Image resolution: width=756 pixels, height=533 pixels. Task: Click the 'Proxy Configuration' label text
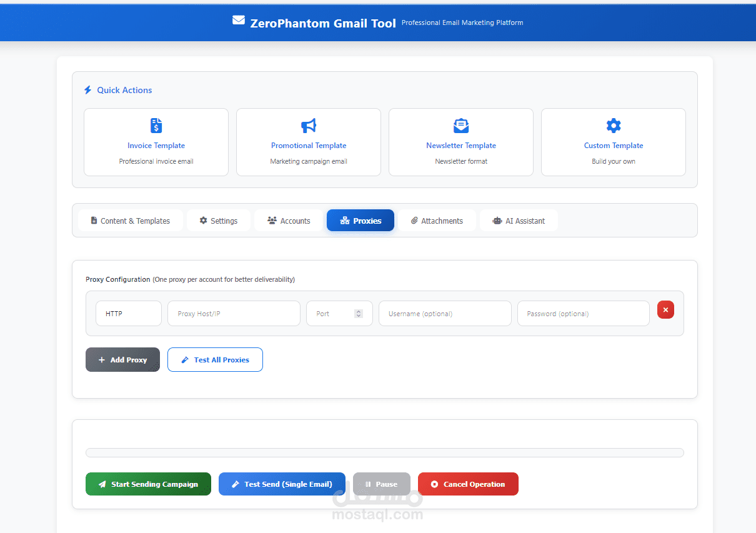click(x=118, y=279)
